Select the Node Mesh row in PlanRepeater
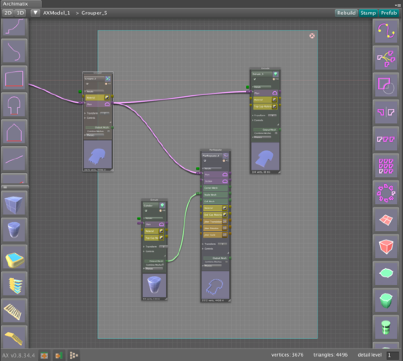Image resolution: width=403 pixels, height=361 pixels. [x=215, y=195]
